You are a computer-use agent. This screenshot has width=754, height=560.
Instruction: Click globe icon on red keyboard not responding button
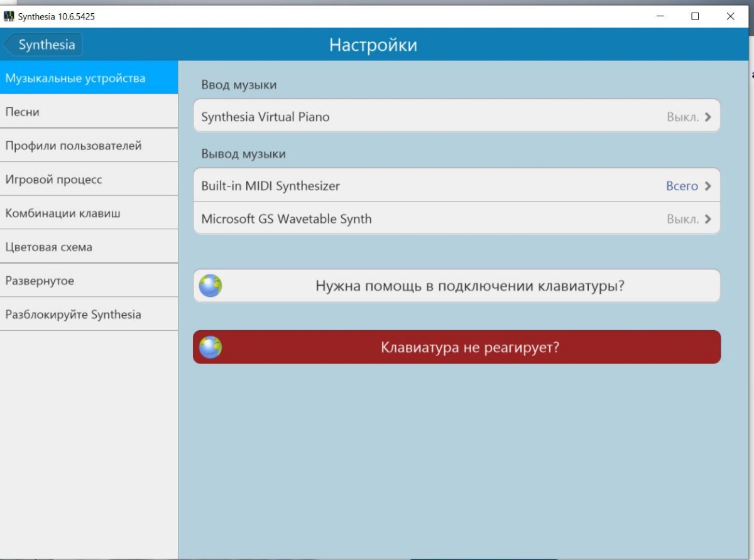click(210, 347)
